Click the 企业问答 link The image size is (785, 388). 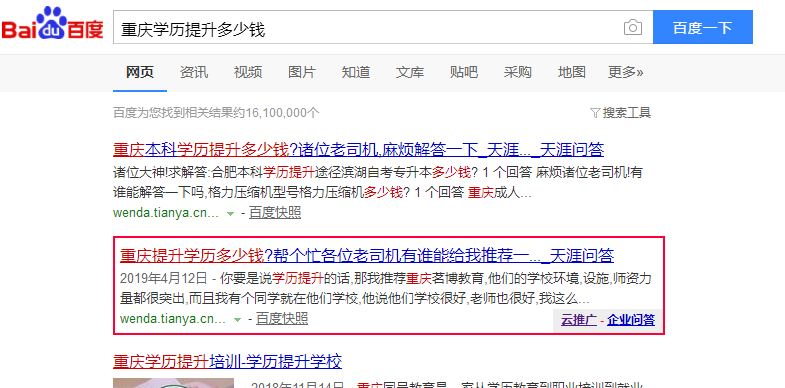pos(631,320)
